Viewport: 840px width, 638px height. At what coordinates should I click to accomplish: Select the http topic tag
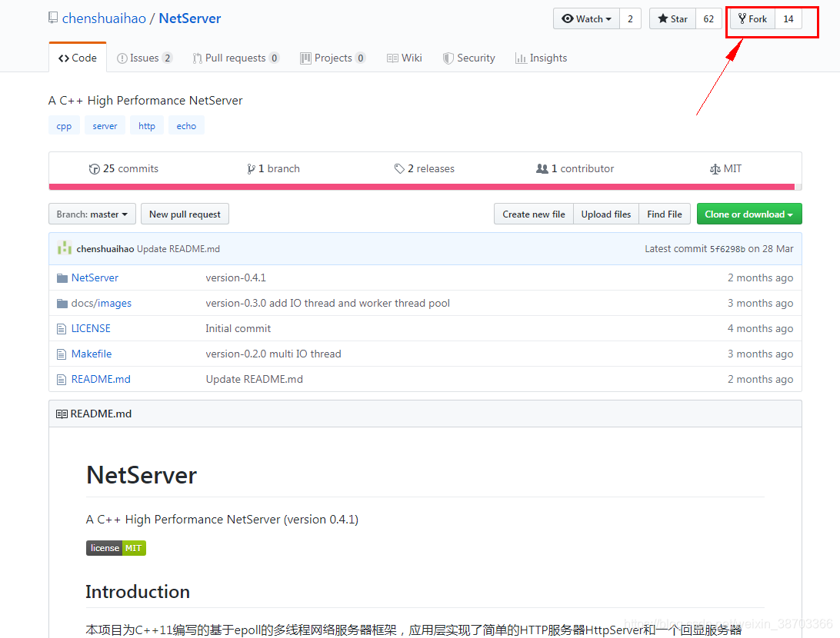pyautogui.click(x=147, y=126)
